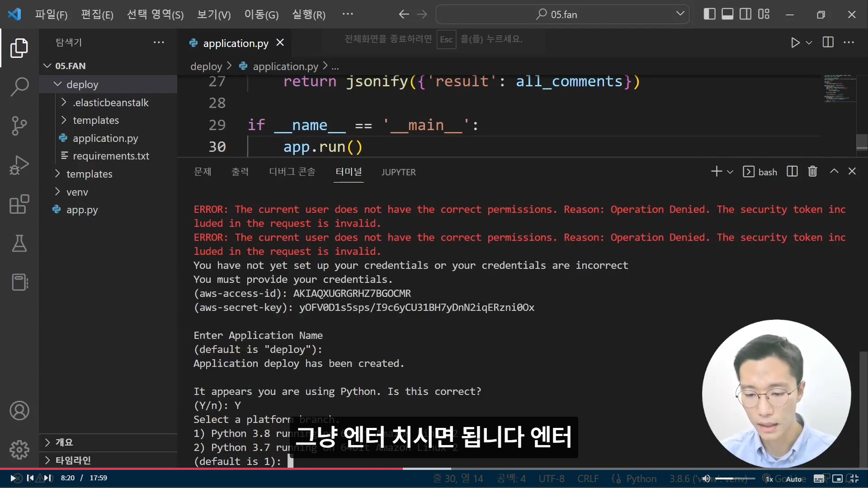
Task: Show more menus ellipsis in menu bar
Action: (348, 14)
